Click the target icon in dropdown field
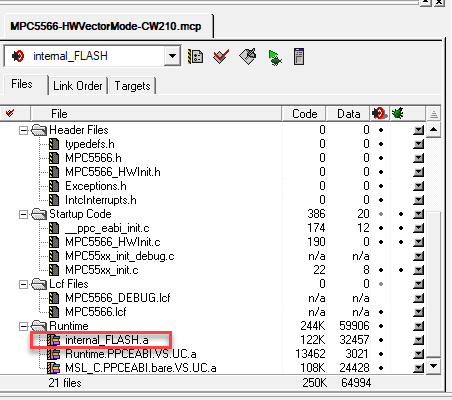This screenshot has width=452, height=400. click(18, 56)
